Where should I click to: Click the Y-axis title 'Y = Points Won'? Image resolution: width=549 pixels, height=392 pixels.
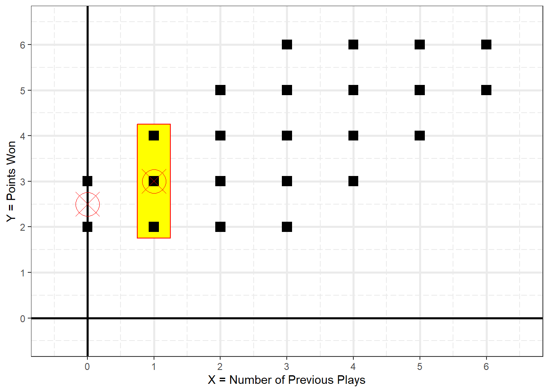(11, 181)
